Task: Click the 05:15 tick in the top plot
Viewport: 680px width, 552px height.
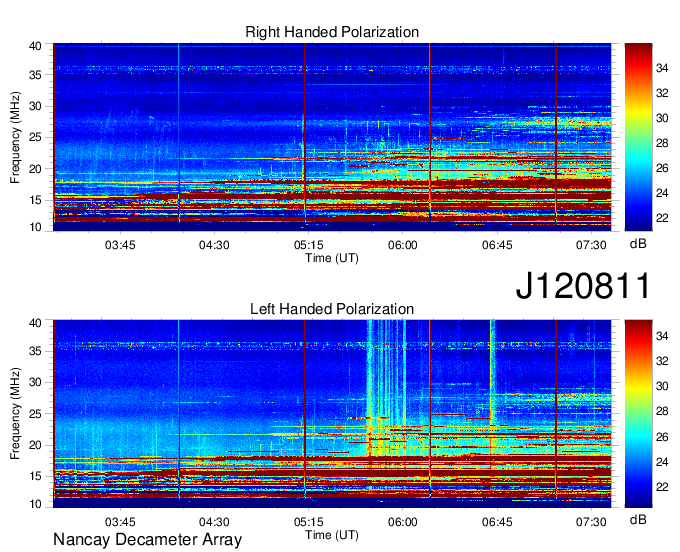Action: coord(308,245)
